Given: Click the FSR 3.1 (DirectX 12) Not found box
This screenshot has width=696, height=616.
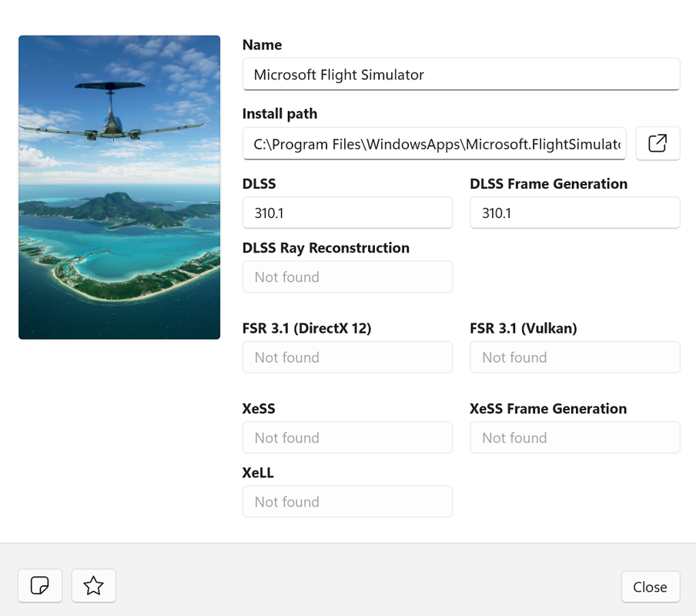Looking at the screenshot, I should [347, 357].
